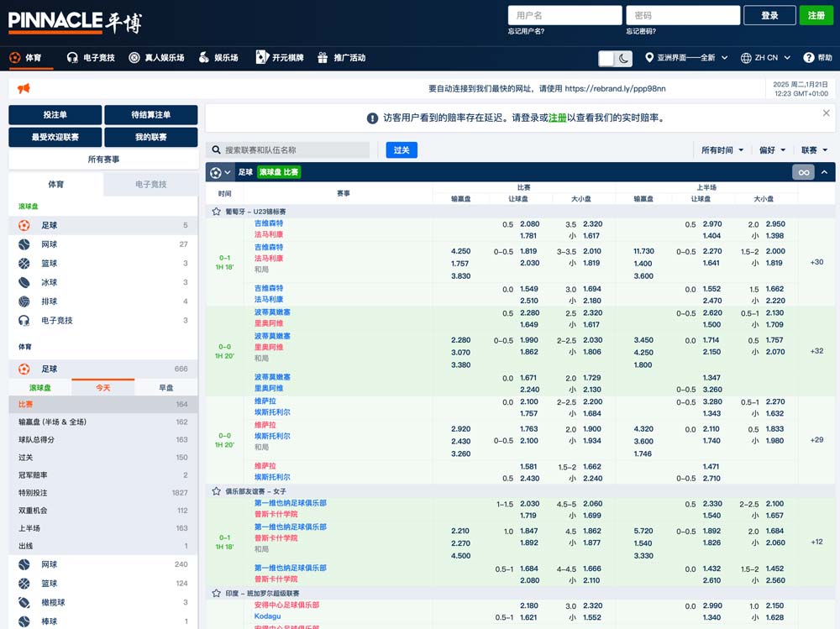Star the Portugal U23 championship league
The height and width of the screenshot is (629, 840).
(x=216, y=212)
